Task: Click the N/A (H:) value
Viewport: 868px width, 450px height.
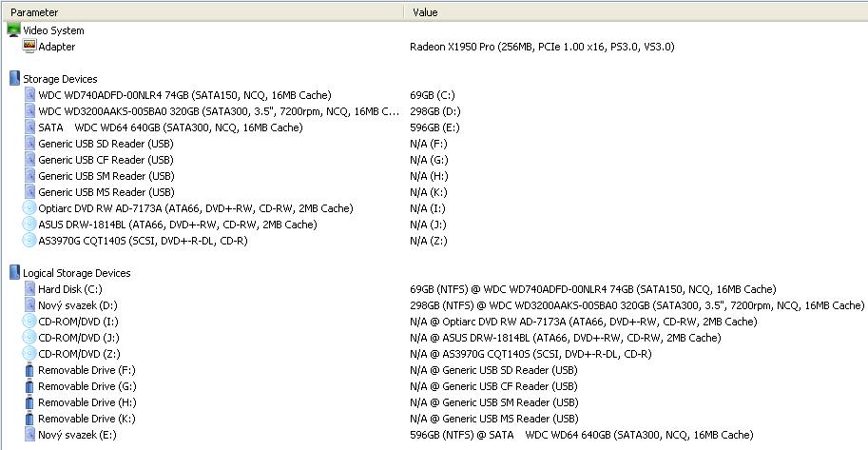Action: point(429,176)
